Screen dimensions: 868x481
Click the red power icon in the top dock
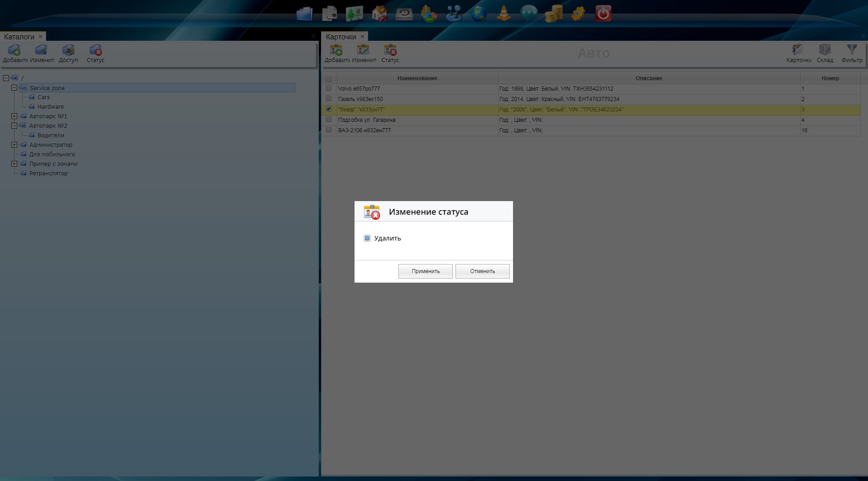click(x=603, y=14)
